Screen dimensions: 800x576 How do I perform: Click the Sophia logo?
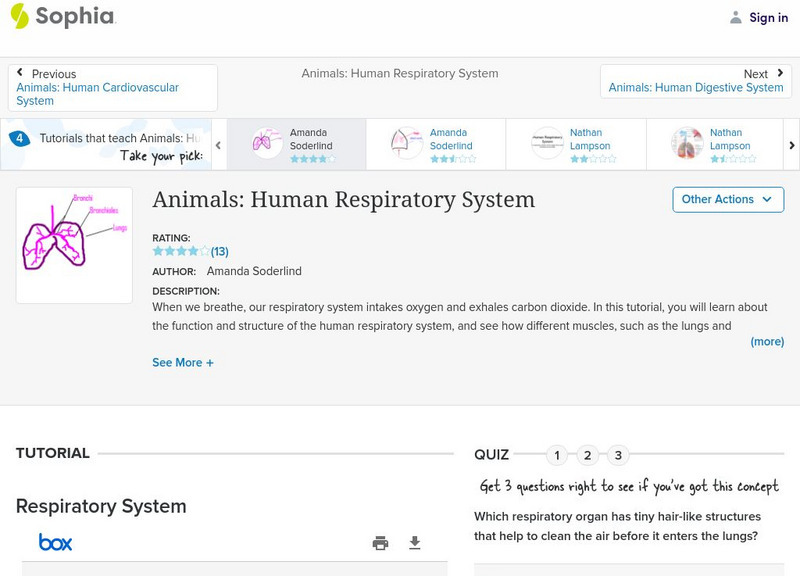(60, 17)
